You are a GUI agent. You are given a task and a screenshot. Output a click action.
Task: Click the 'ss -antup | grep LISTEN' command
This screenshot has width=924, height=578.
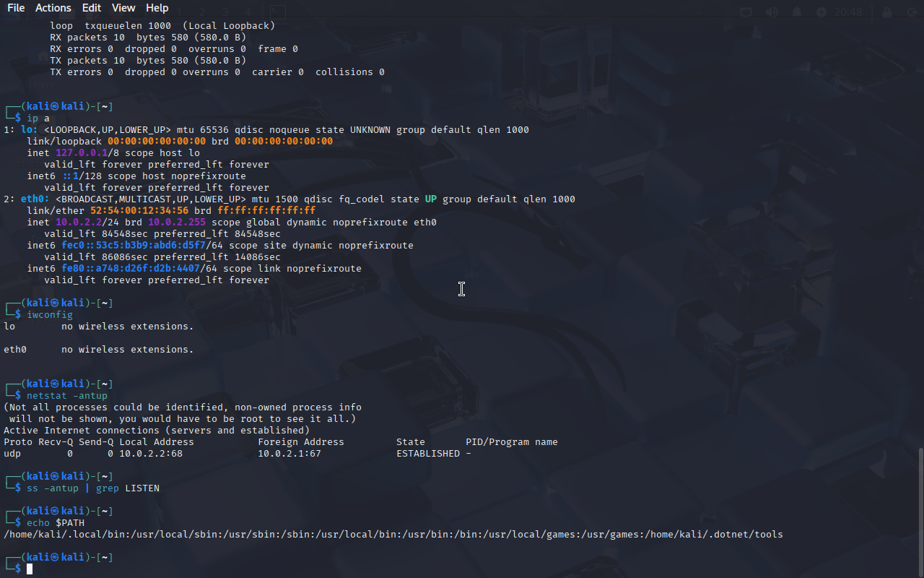[x=93, y=488]
